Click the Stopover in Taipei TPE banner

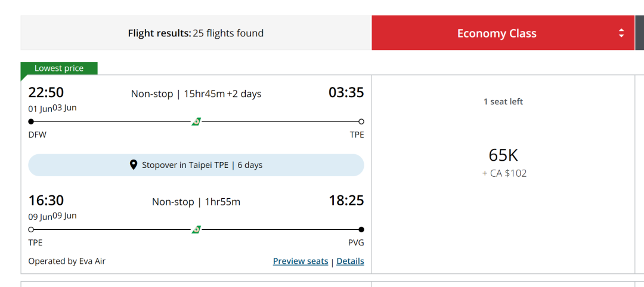(x=196, y=165)
